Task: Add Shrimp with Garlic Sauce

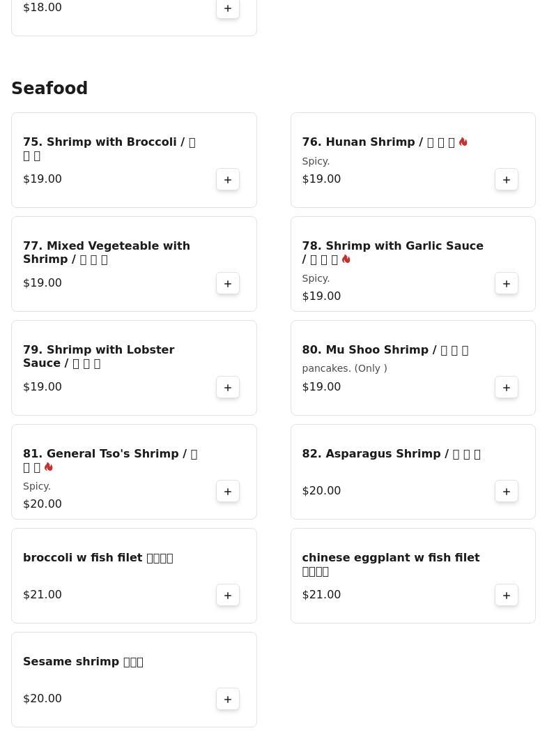Action: (507, 284)
